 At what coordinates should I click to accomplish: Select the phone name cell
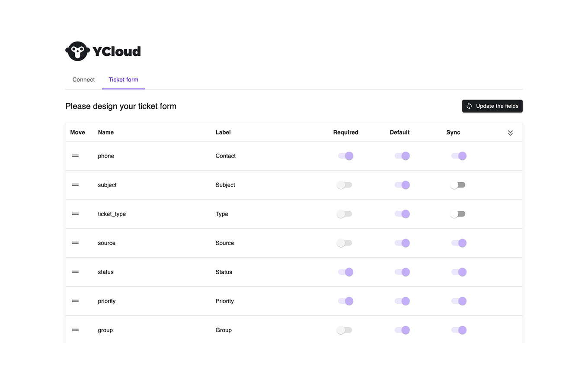(106, 156)
